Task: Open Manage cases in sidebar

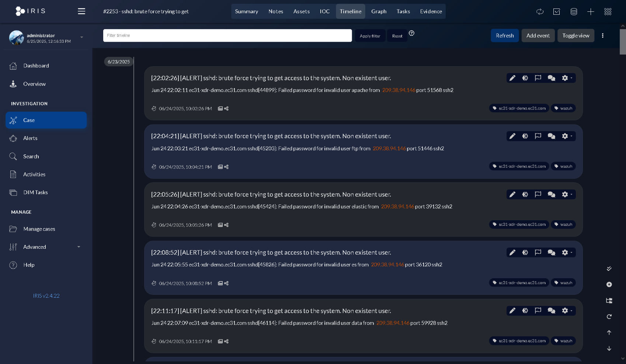Action: 46,229
